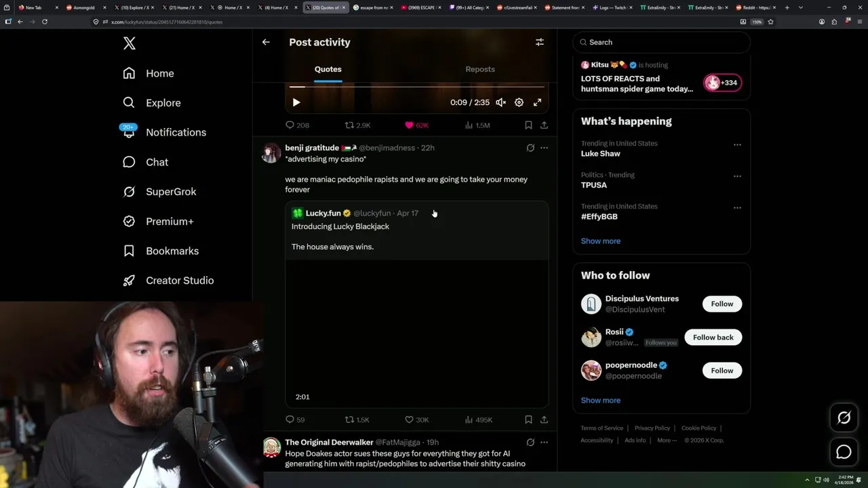The width and height of the screenshot is (868, 488).
Task: Open a new browser tab with plus
Action: coord(787,7)
